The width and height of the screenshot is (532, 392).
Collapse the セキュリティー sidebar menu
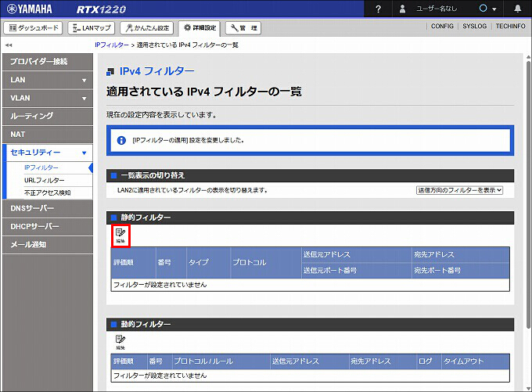pos(48,153)
